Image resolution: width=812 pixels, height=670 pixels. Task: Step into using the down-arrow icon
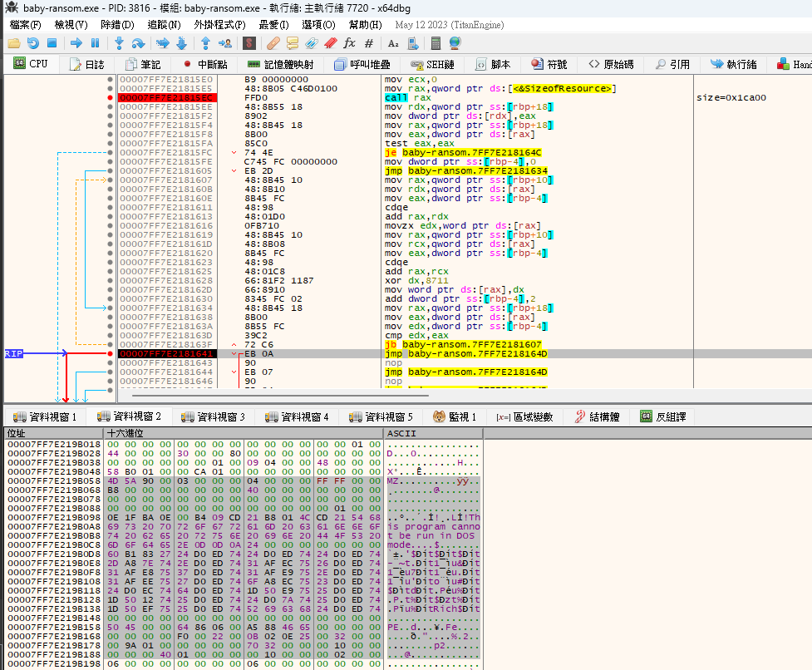(119, 43)
